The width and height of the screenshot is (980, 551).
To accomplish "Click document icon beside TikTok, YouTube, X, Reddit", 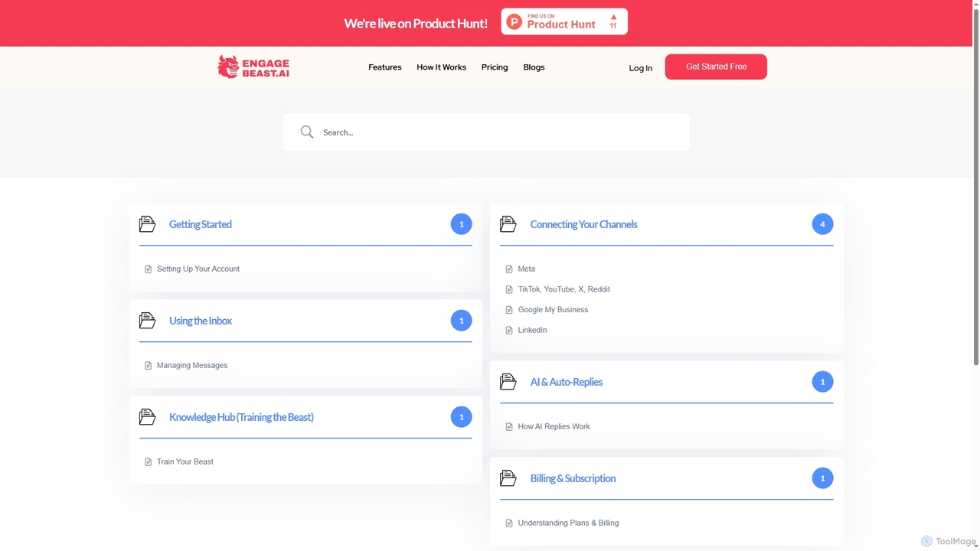I will click(x=509, y=289).
